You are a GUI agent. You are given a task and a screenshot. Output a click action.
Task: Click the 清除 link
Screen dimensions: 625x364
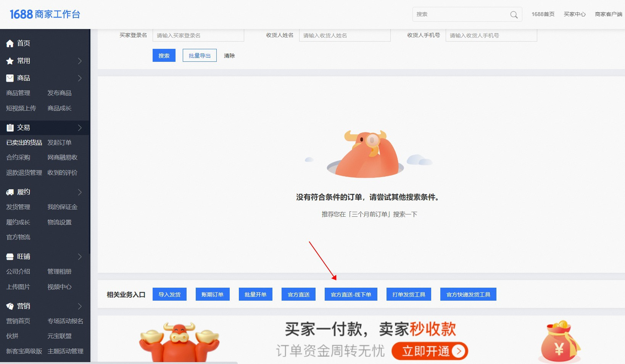tap(229, 56)
